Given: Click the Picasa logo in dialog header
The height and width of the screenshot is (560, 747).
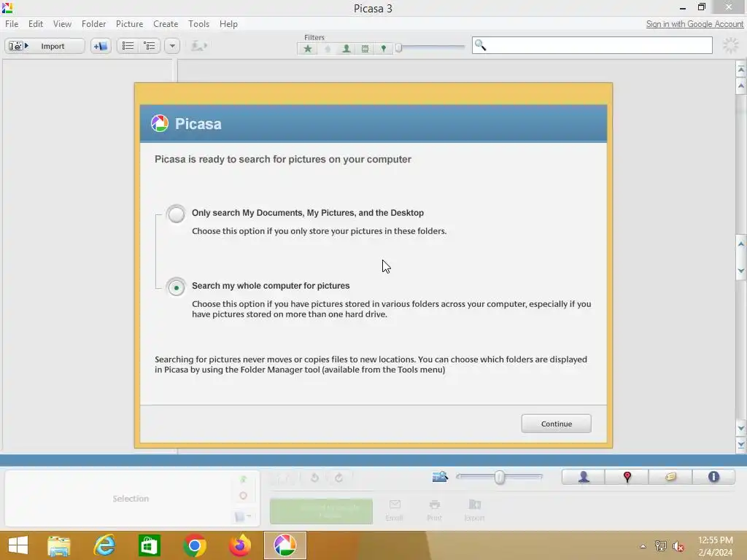Looking at the screenshot, I should (160, 124).
